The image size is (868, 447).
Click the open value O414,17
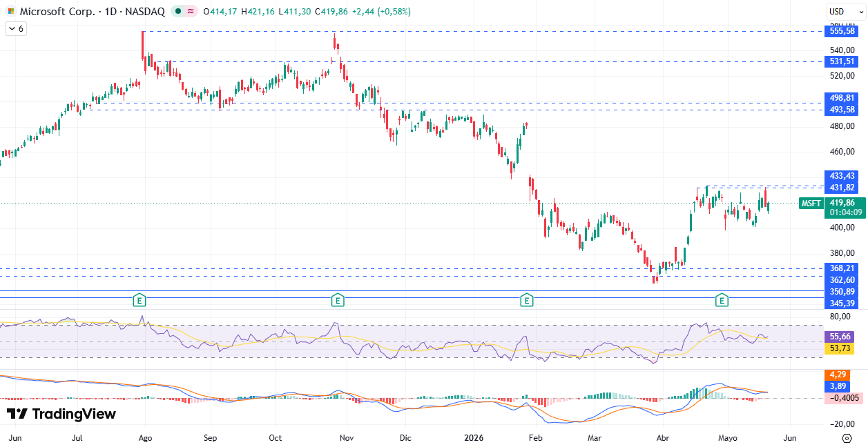[x=221, y=12]
